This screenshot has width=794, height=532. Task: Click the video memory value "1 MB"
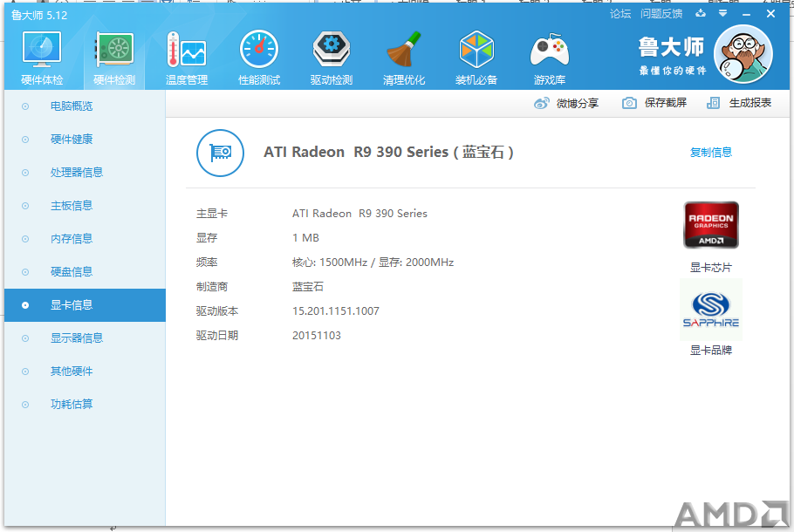pyautogui.click(x=306, y=238)
